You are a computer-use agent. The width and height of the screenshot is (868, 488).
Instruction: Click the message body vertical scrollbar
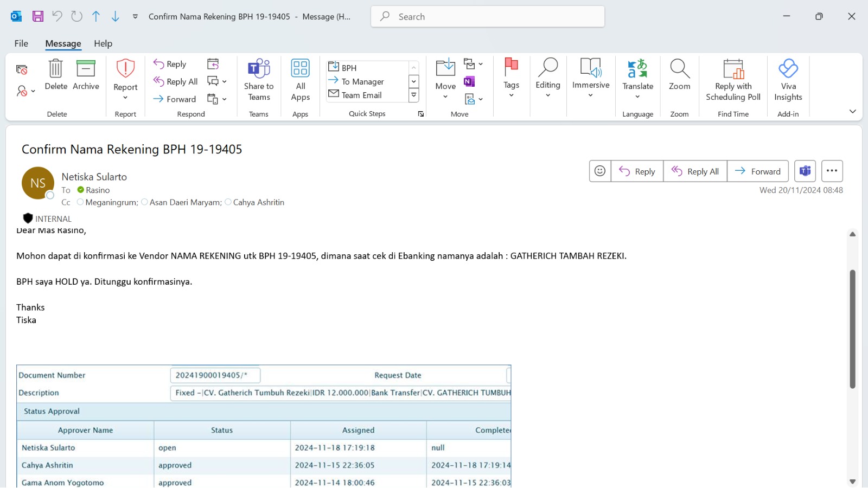pyautogui.click(x=852, y=329)
